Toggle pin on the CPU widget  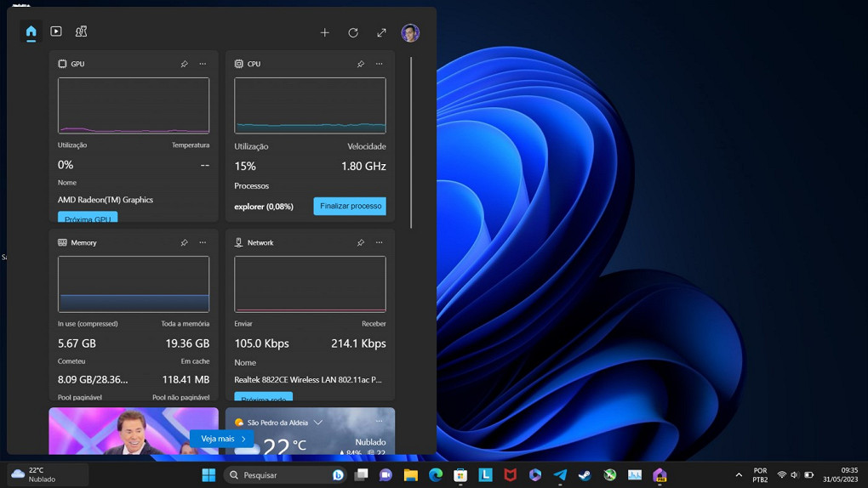tap(361, 64)
